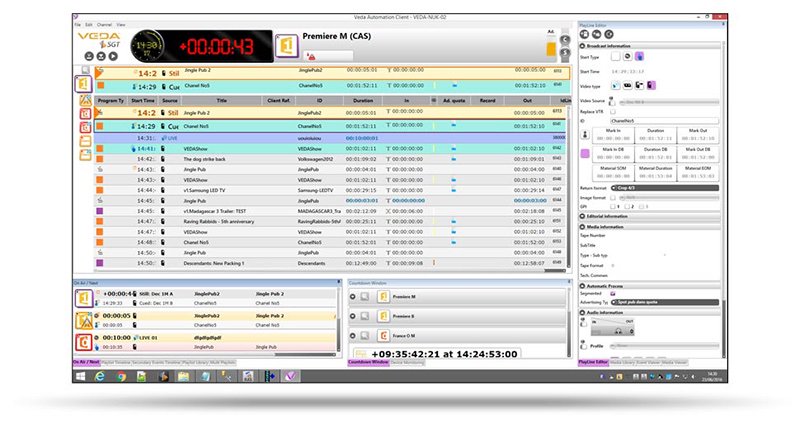Viewport: 800px width, 437px height.
Task: Select the orange triangle channel icon in left sidebar
Action: point(85,100)
